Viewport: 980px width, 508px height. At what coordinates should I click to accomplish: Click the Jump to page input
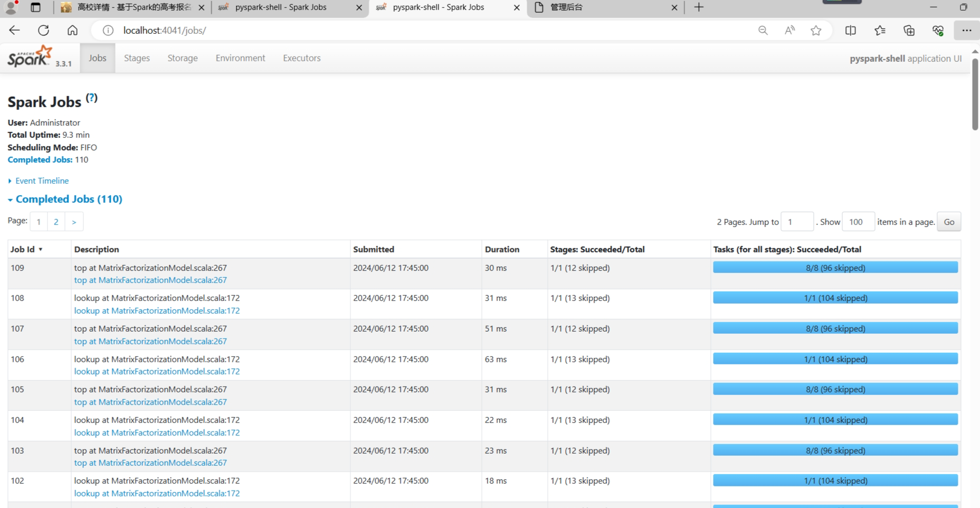pyautogui.click(x=797, y=222)
